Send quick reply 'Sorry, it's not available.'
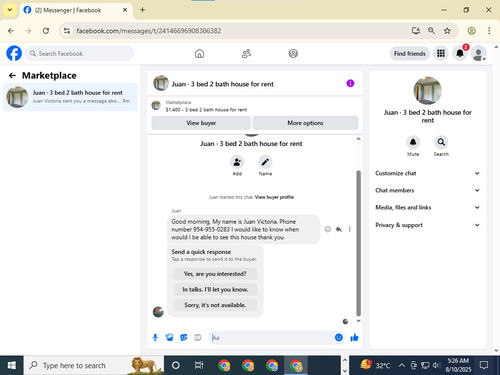Screen dimensions: 500x375 215,305
